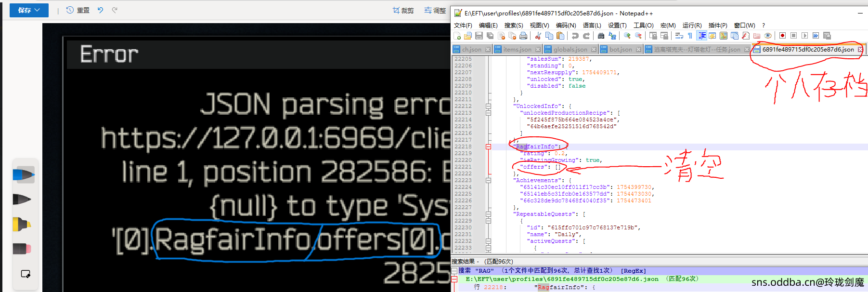The width and height of the screenshot is (868, 292).
Task: Open the 设置(T) menu
Action: point(617,25)
